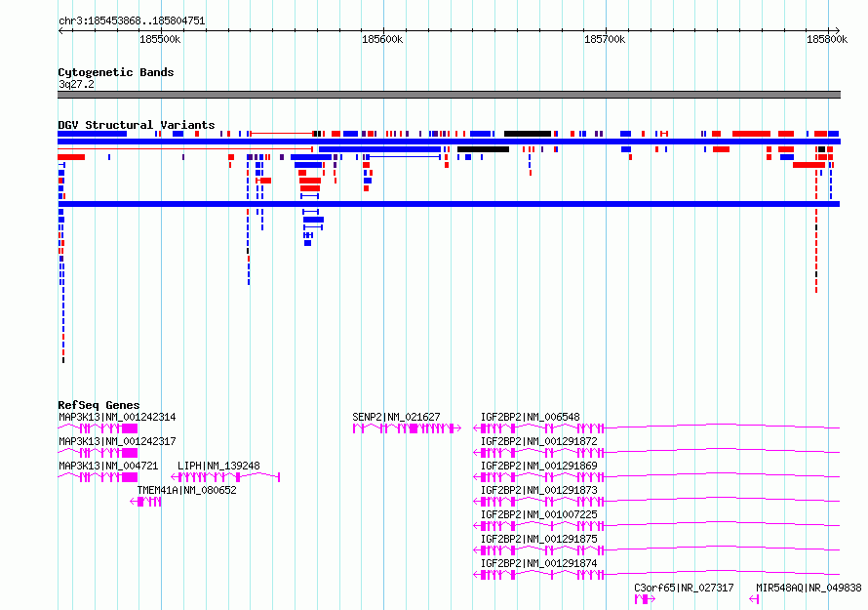Open the MAP3K13|NM_001242314 transcript label
Viewport: 868px width, 610px height.
(x=117, y=417)
